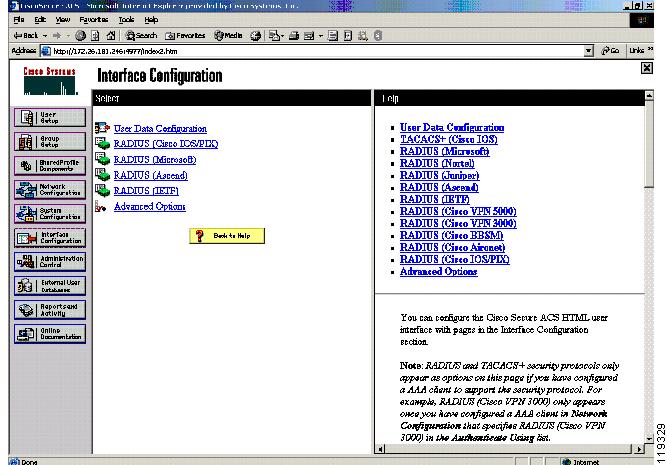667x465 pixels.
Task: Click the Search toolbar button
Action: tap(141, 36)
